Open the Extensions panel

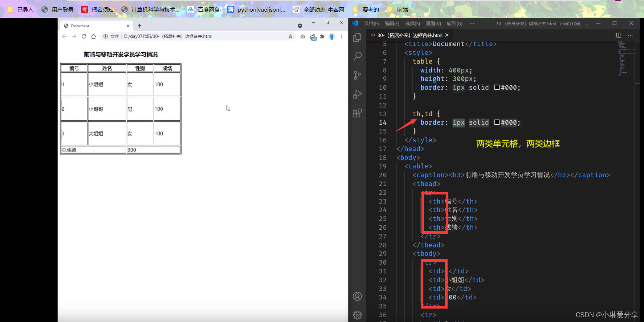[x=357, y=113]
